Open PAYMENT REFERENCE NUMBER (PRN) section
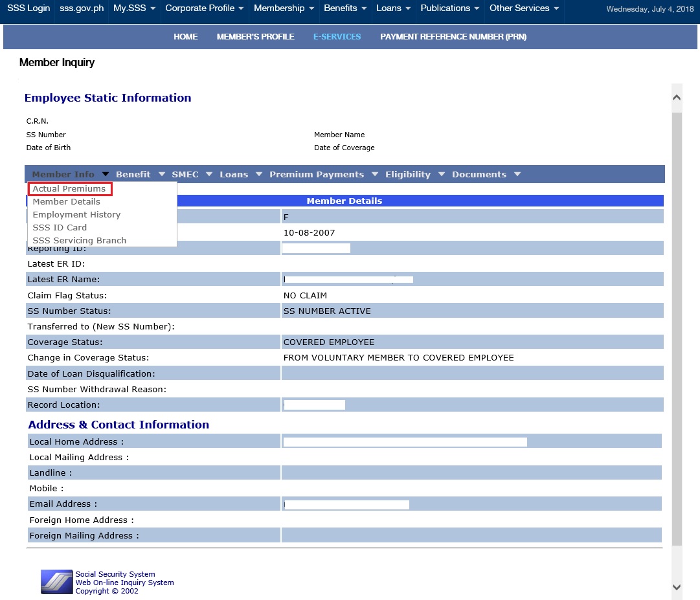The image size is (700, 600). (x=455, y=37)
